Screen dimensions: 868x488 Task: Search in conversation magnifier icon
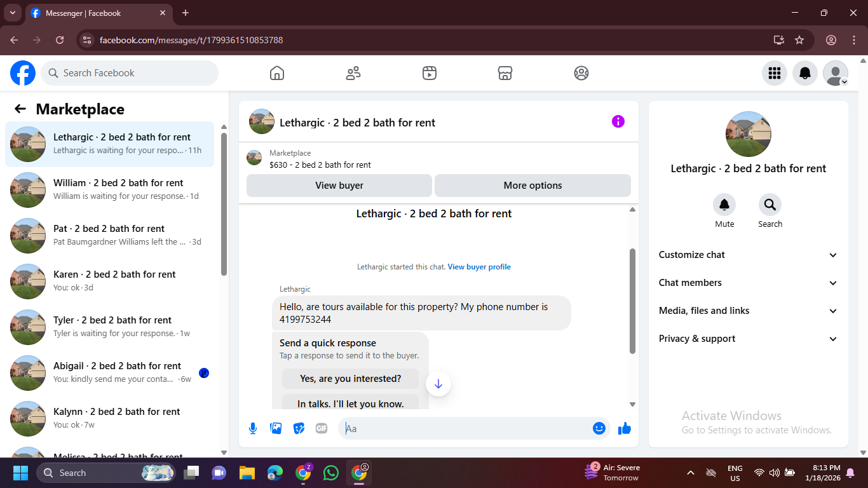pos(770,205)
